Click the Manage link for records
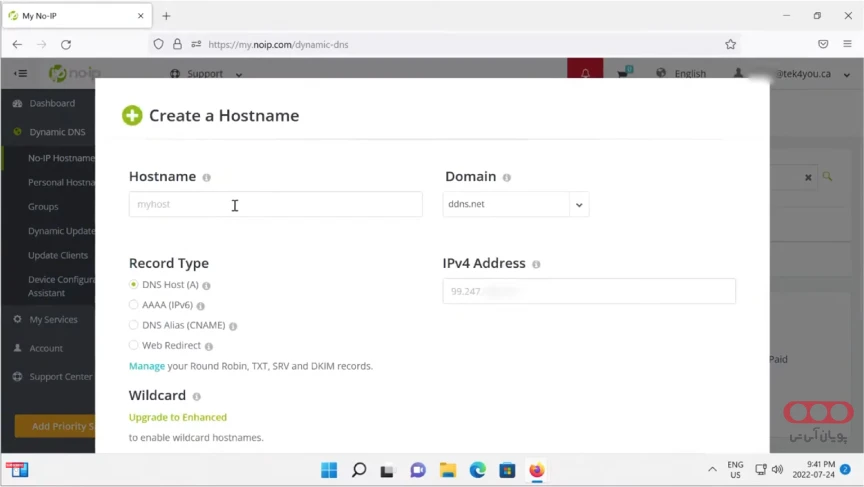 coord(147,366)
